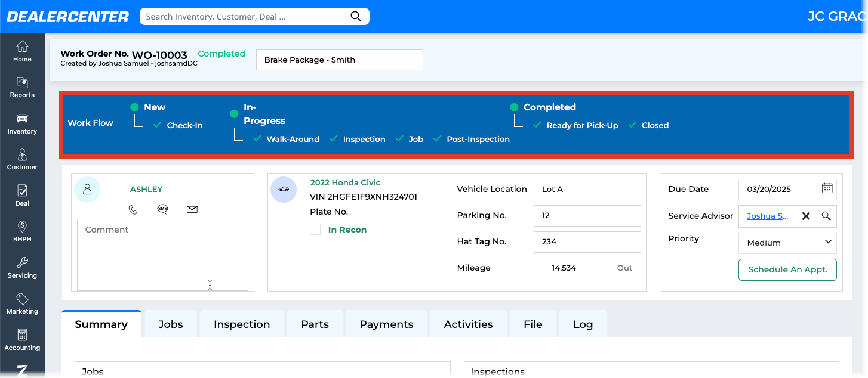Open Deal in the sidebar
Image resolution: width=868 pixels, height=378 pixels.
(x=22, y=196)
